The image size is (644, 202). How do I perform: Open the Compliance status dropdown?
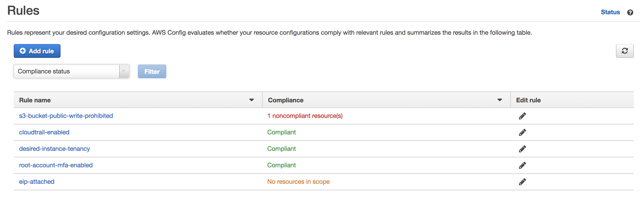[72, 71]
